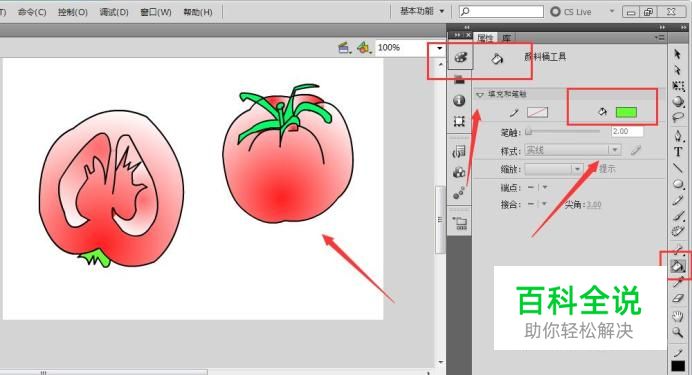This screenshot has width=692, height=375.
Task: Select the Hand tool
Action: (x=678, y=316)
